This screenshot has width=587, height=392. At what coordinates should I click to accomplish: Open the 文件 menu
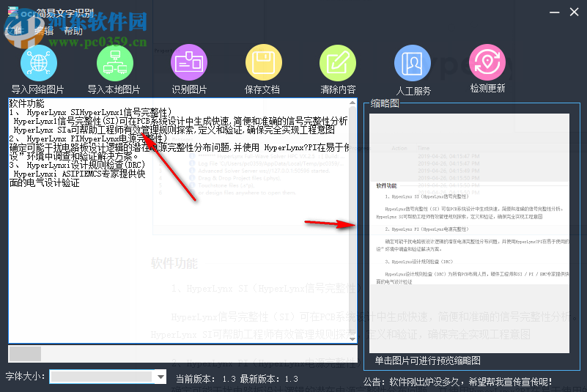coord(13,31)
